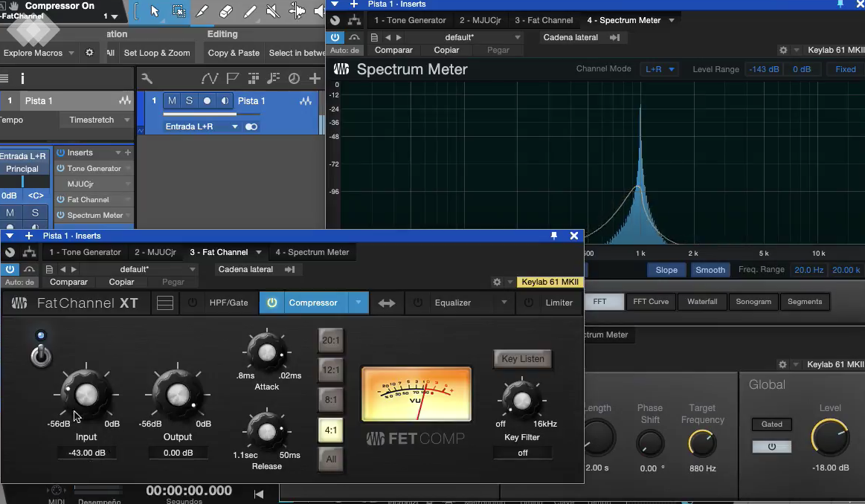Switch to 1 - Tone Generator tab in Fat Channel window
Image resolution: width=865 pixels, height=504 pixels.
(85, 253)
